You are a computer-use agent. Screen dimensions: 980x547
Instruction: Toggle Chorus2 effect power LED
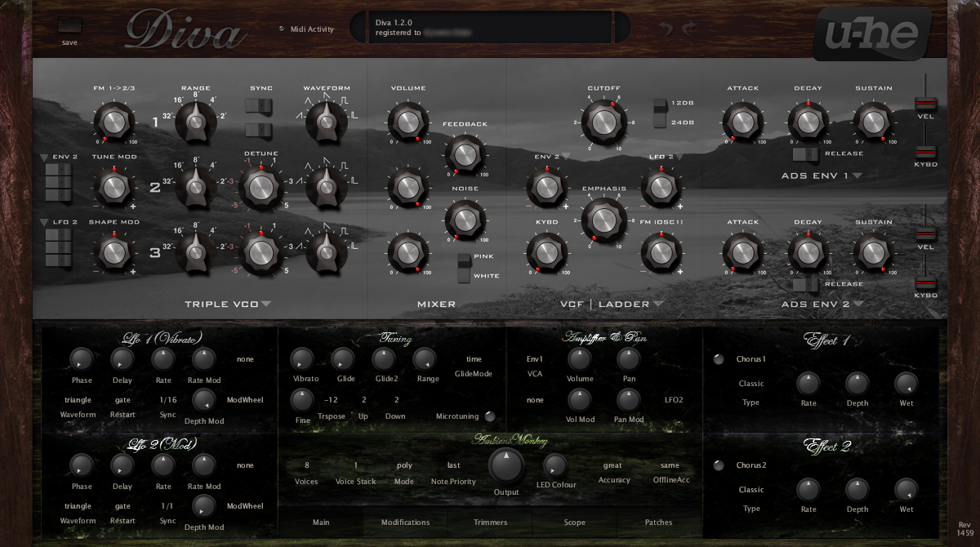click(x=719, y=465)
